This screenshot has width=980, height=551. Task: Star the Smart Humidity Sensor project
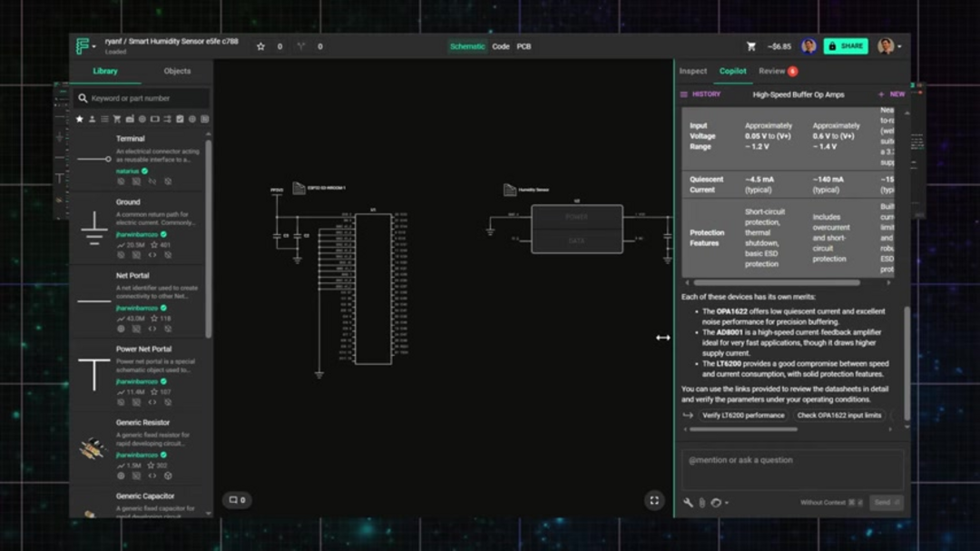pyautogui.click(x=260, y=45)
